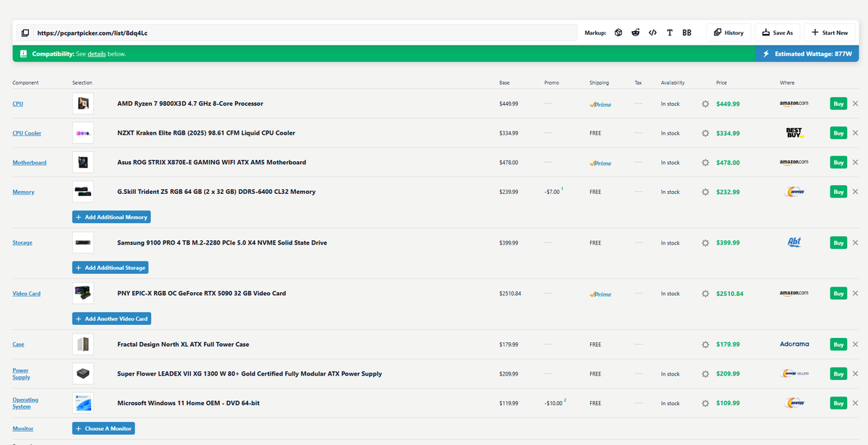This screenshot has width=868, height=445.
Task: Open the History button
Action: click(x=728, y=33)
